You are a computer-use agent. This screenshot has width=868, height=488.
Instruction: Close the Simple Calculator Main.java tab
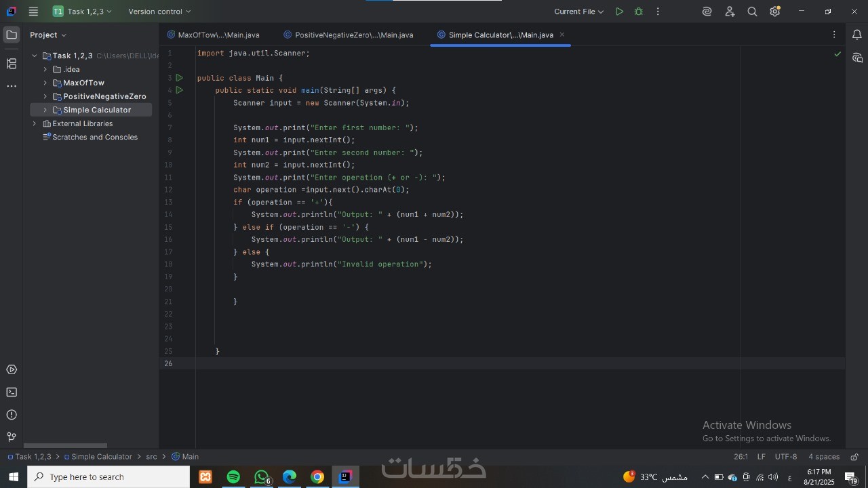[561, 35]
